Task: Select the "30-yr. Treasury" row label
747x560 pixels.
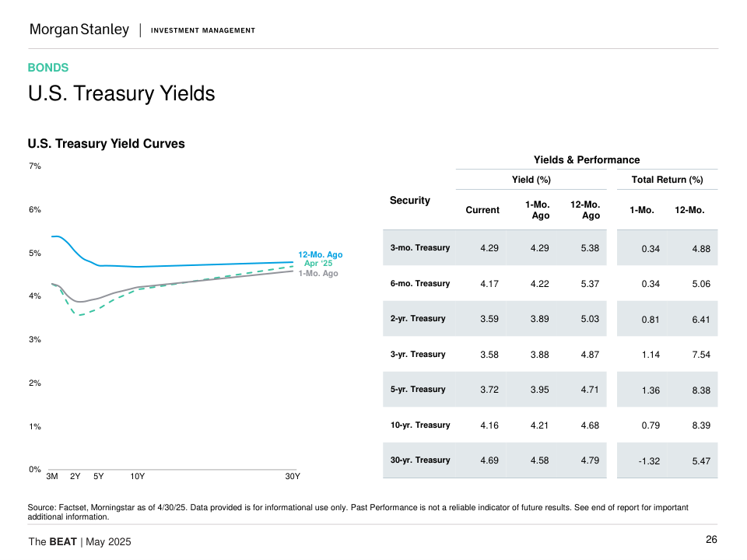Action: click(x=420, y=460)
